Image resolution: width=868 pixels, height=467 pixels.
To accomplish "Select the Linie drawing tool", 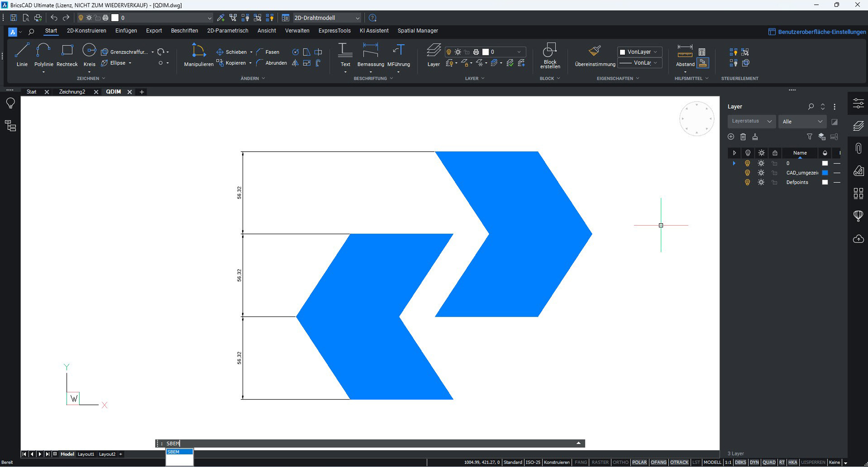I will [x=22, y=55].
